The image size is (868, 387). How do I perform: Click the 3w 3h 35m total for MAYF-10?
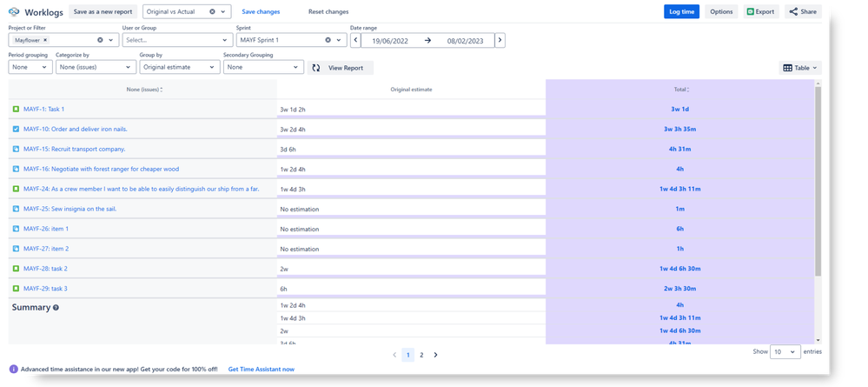(x=679, y=130)
